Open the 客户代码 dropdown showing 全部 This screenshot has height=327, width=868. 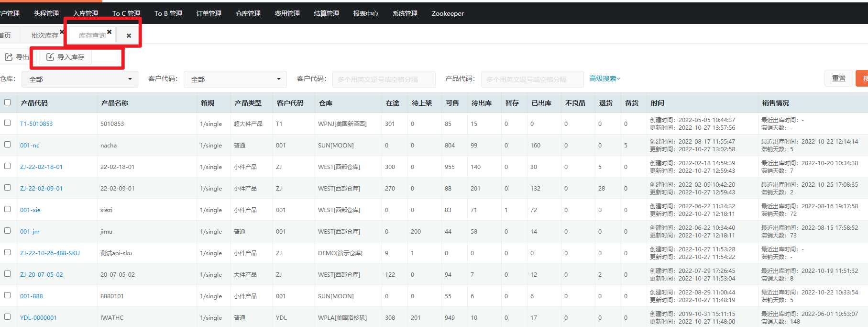(235, 79)
